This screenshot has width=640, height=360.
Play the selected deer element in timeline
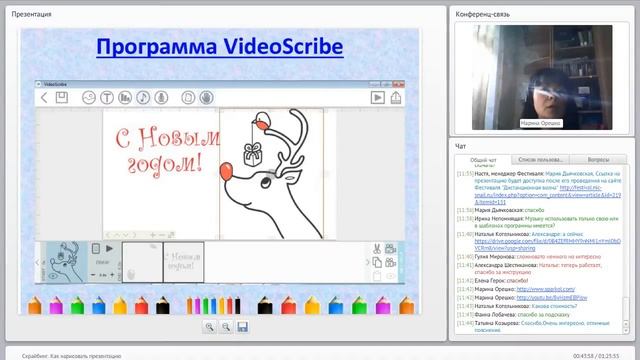(109, 249)
